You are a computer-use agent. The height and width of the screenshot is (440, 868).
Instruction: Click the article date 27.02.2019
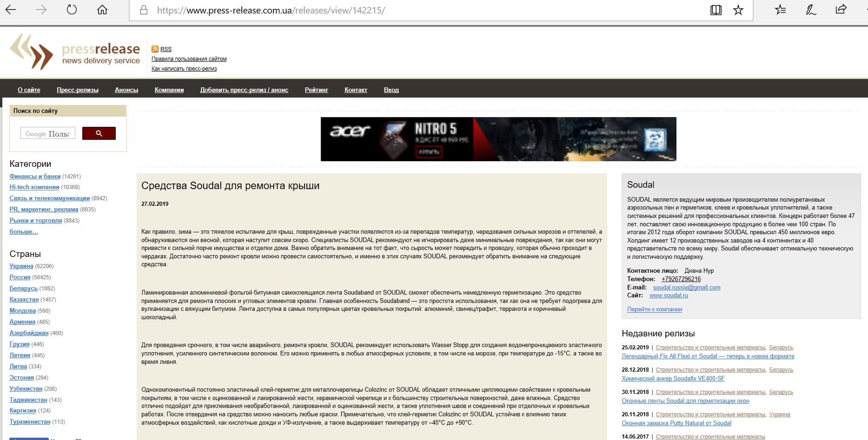click(x=155, y=204)
